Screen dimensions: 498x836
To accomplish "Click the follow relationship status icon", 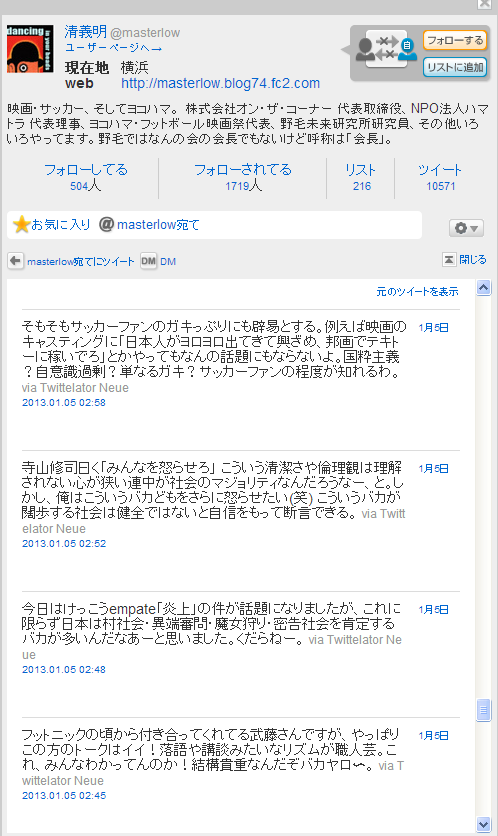I will [x=387, y=49].
